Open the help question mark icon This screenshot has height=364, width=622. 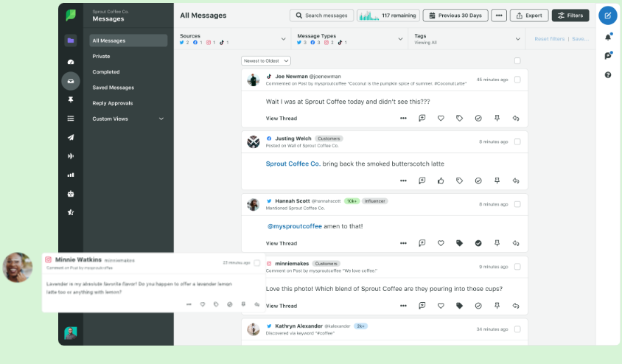pos(608,75)
